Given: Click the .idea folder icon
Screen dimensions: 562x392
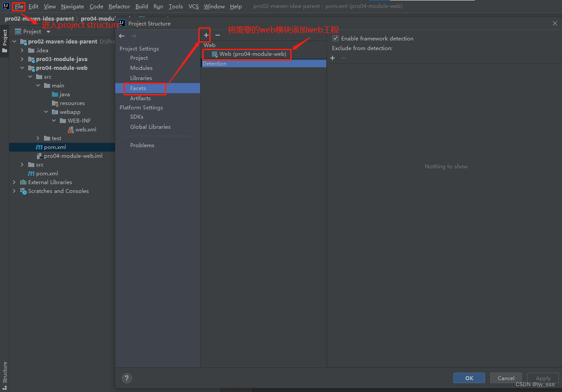Looking at the screenshot, I should pos(31,51).
